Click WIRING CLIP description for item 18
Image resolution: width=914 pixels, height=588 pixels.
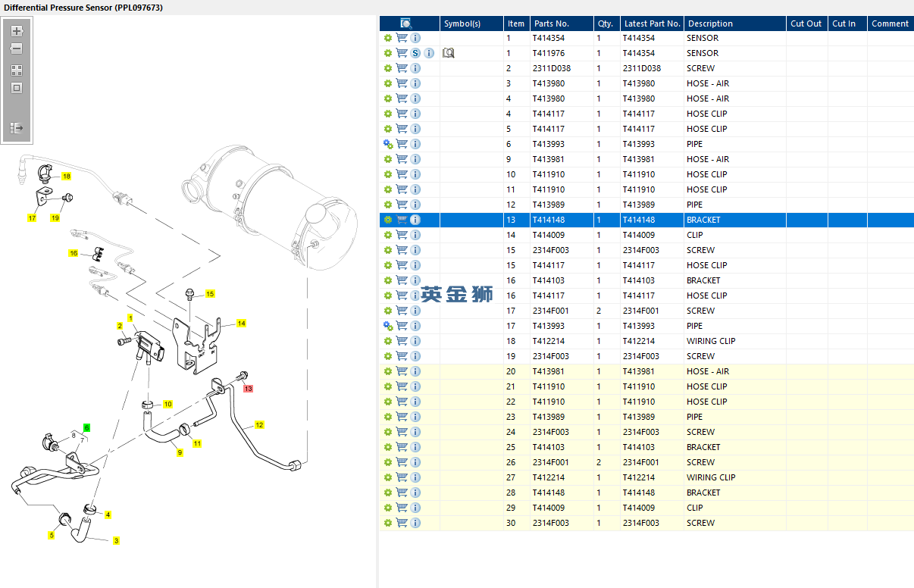[x=711, y=341]
